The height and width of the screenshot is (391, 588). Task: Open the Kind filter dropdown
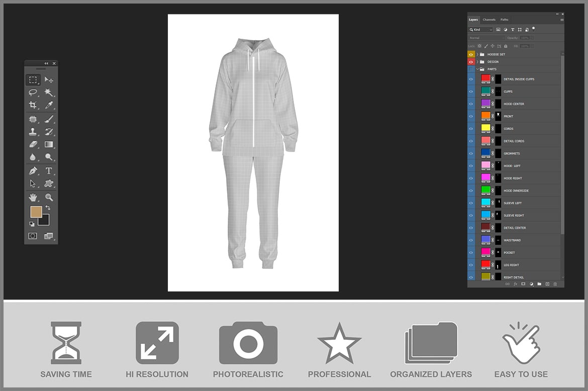(481, 30)
